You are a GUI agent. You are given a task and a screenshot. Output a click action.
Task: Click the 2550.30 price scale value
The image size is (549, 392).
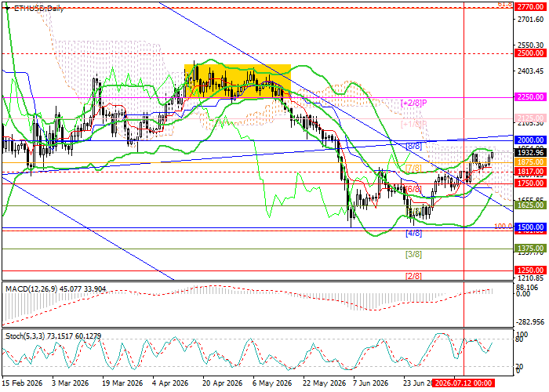(x=530, y=45)
